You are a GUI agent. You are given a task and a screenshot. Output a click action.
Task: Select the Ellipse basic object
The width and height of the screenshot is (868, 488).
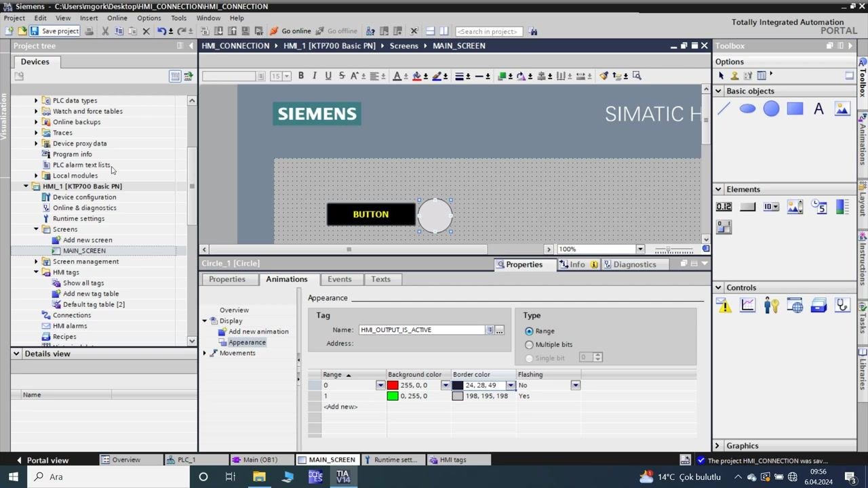click(x=747, y=108)
